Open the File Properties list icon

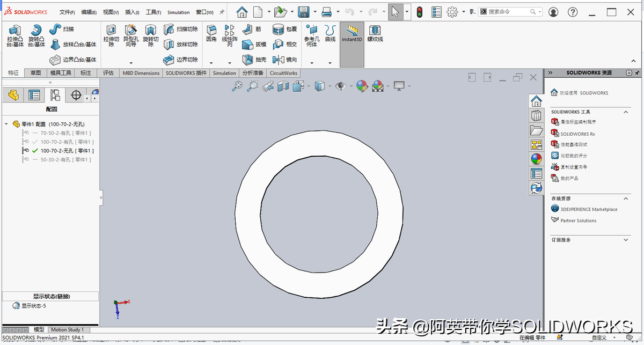click(436, 12)
